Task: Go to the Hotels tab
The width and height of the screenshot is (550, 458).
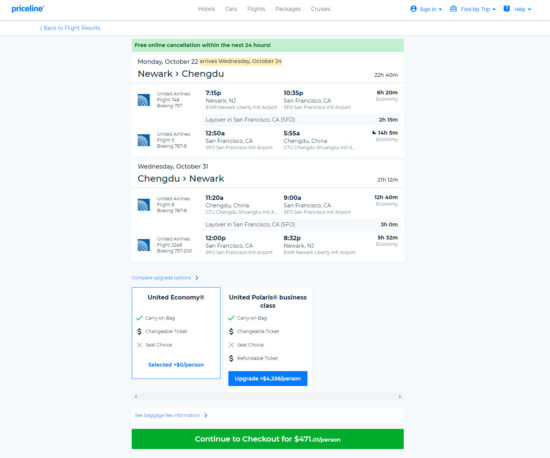Action: [207, 9]
